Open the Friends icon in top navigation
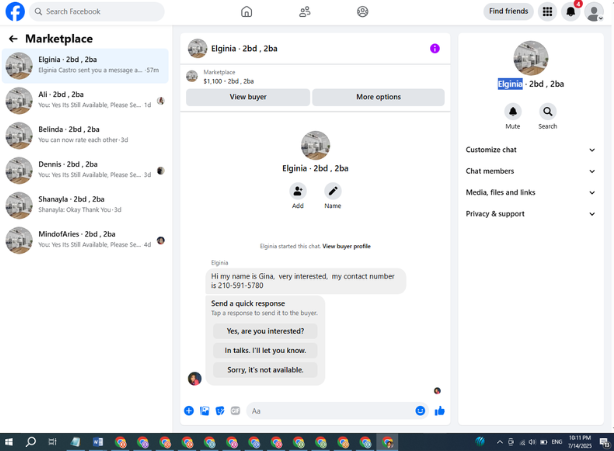Viewport: 614px width, 451px height. point(305,12)
